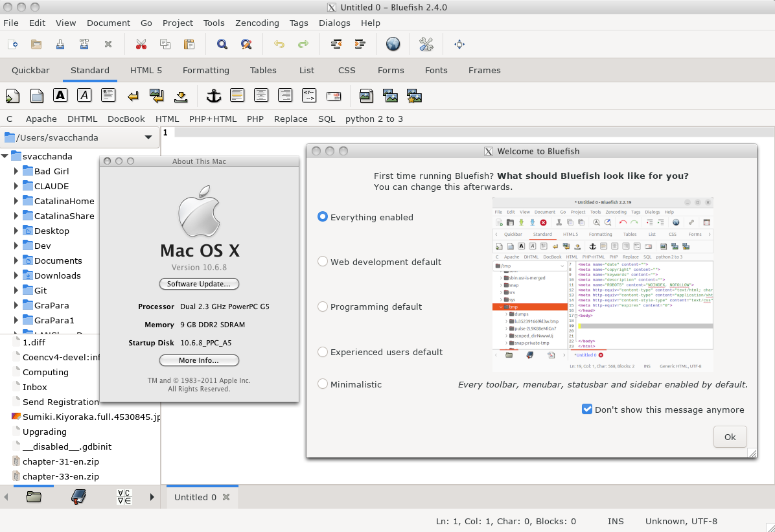Select the Minimalistic radio option

[x=322, y=384]
